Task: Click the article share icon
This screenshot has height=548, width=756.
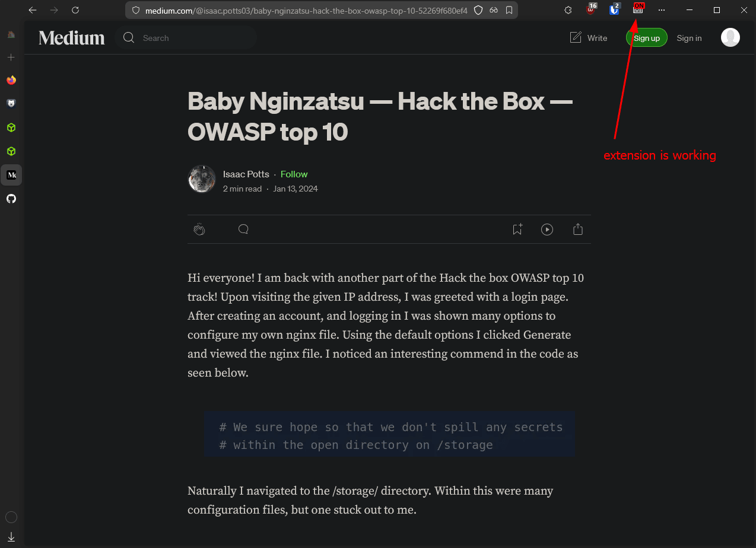Action: coord(578,230)
